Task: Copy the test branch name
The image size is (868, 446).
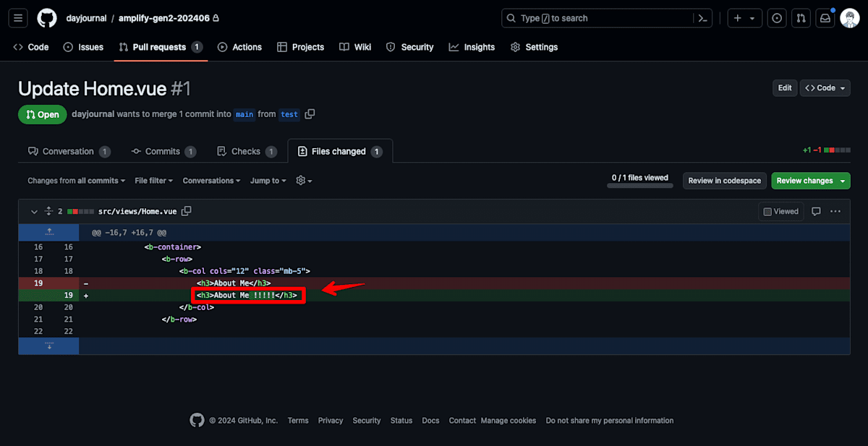Action: (x=310, y=114)
